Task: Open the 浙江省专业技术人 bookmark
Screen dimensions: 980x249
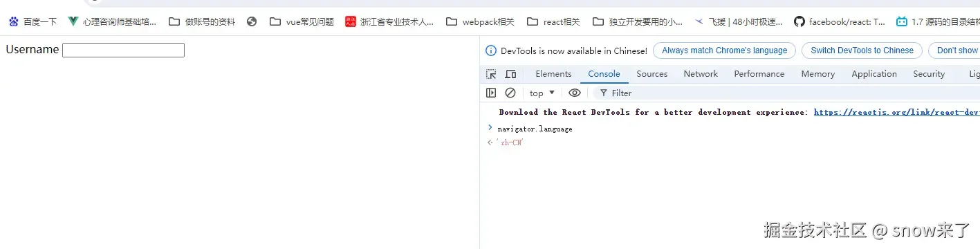Action: (x=389, y=21)
